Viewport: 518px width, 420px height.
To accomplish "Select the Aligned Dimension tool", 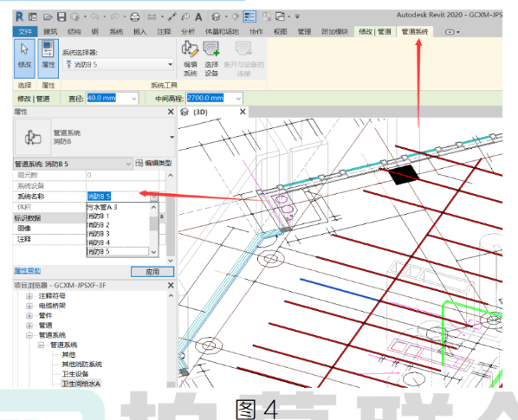I will point(172,16).
